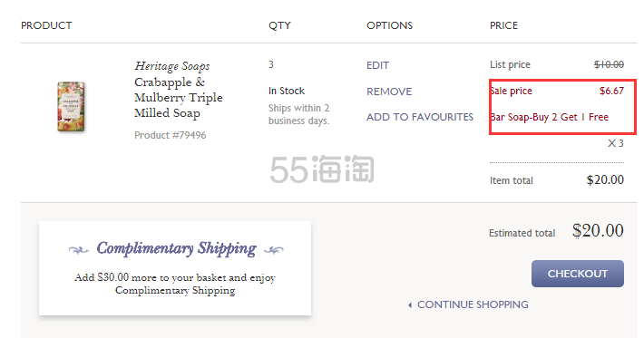Edit the soap item in basket
644x338 pixels.
click(x=377, y=65)
